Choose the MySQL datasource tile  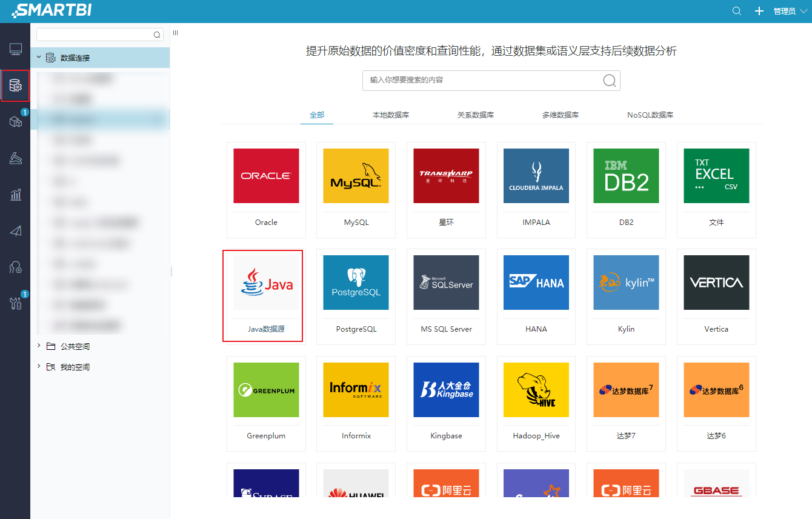pyautogui.click(x=356, y=190)
